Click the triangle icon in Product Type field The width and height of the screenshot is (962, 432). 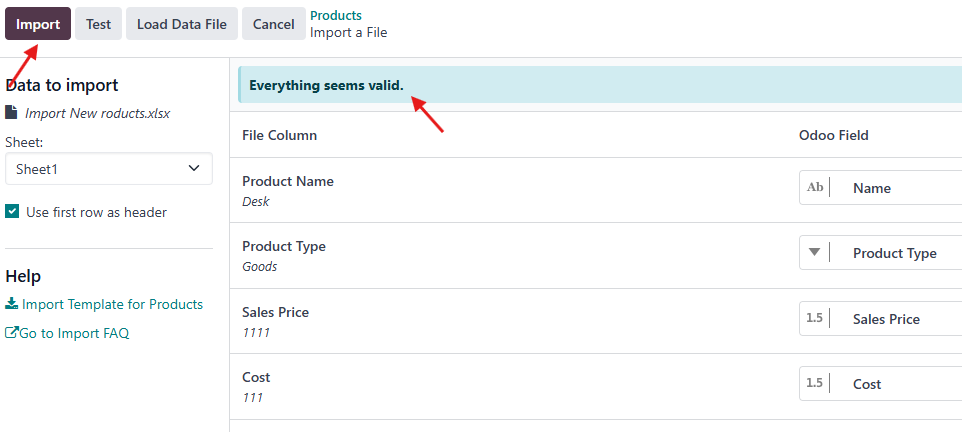[814, 253]
